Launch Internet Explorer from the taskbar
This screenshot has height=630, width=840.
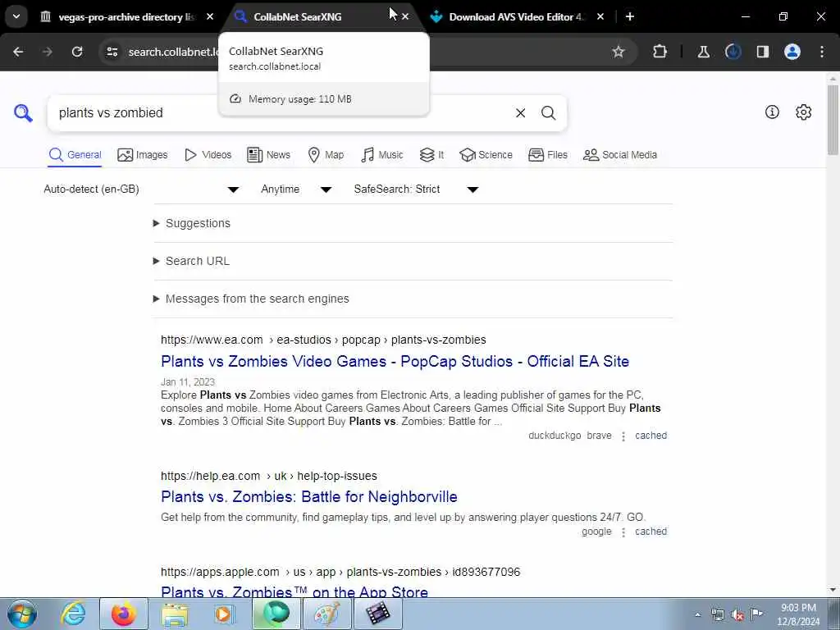pos(73,614)
